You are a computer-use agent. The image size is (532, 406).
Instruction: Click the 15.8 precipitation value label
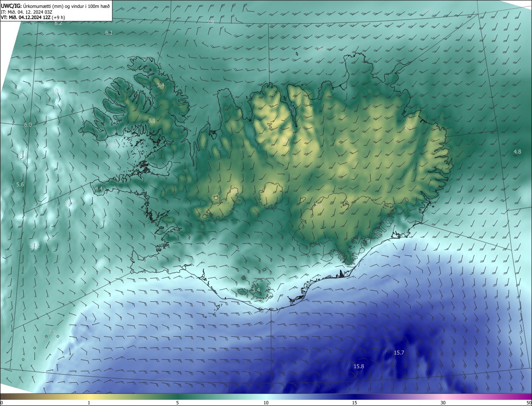(359, 366)
